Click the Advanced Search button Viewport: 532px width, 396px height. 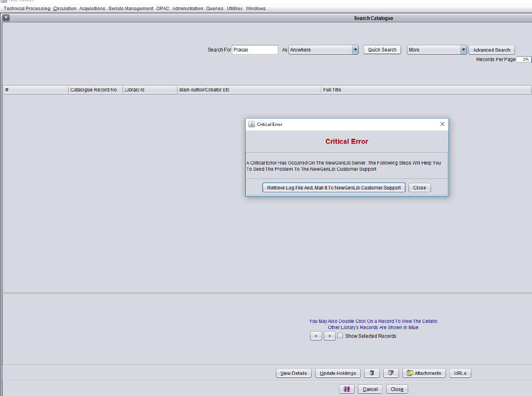491,50
